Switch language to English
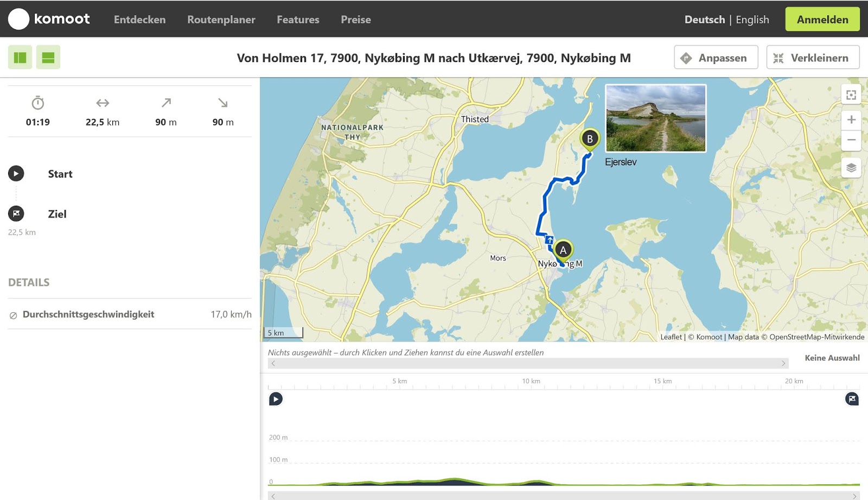The image size is (868, 500). [x=752, y=20]
